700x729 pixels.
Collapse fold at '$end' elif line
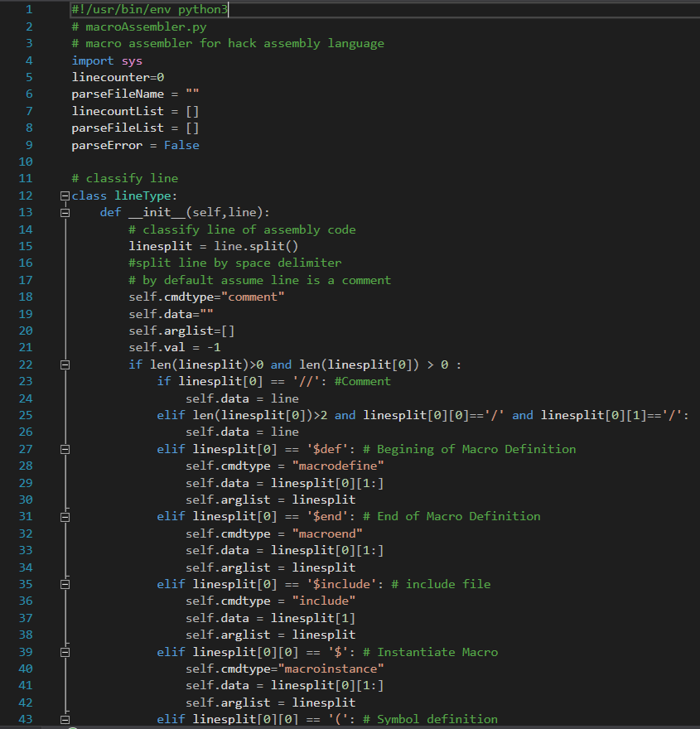click(65, 517)
